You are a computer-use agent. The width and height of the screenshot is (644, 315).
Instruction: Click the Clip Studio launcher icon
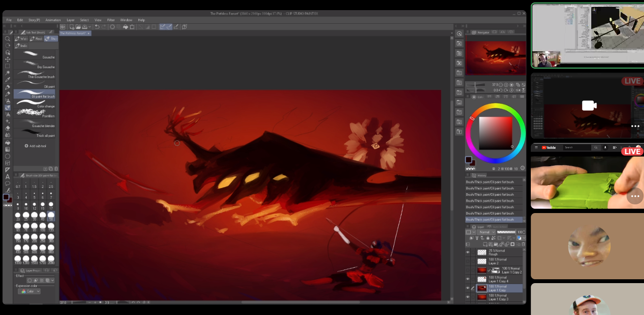(62, 27)
